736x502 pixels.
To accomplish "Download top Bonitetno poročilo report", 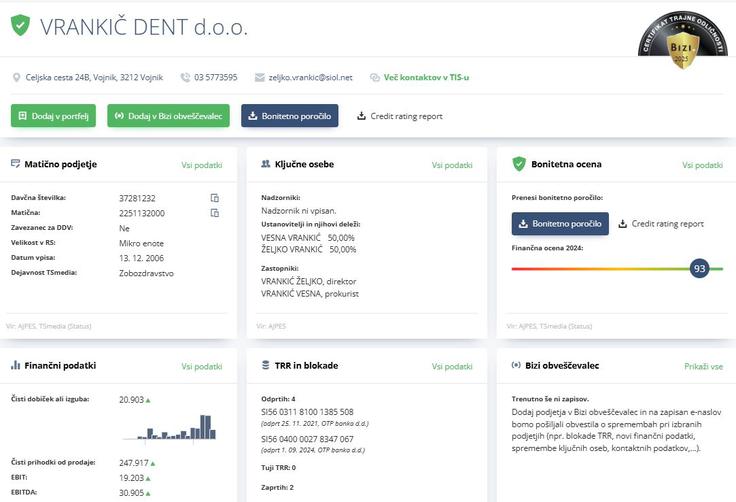I will pos(290,116).
